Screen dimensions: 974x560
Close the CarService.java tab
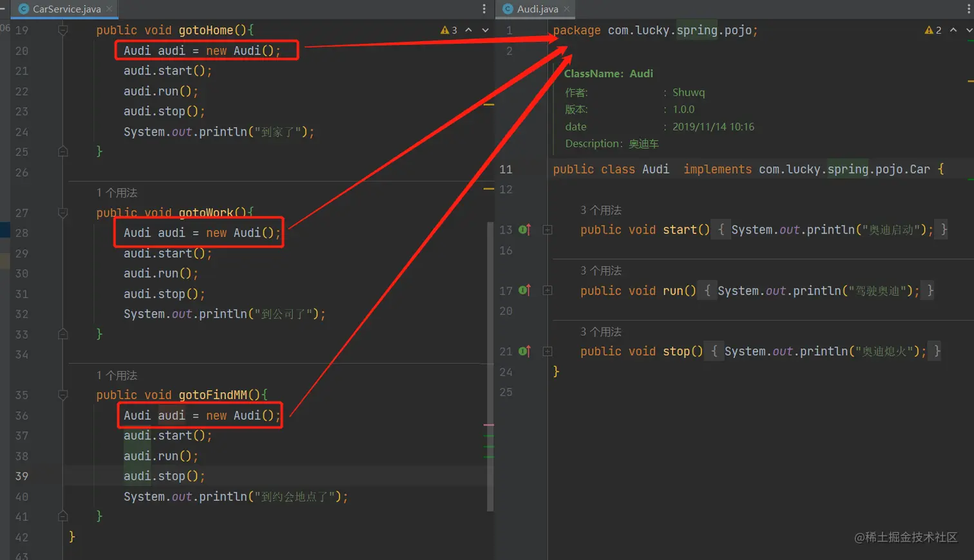coord(109,9)
